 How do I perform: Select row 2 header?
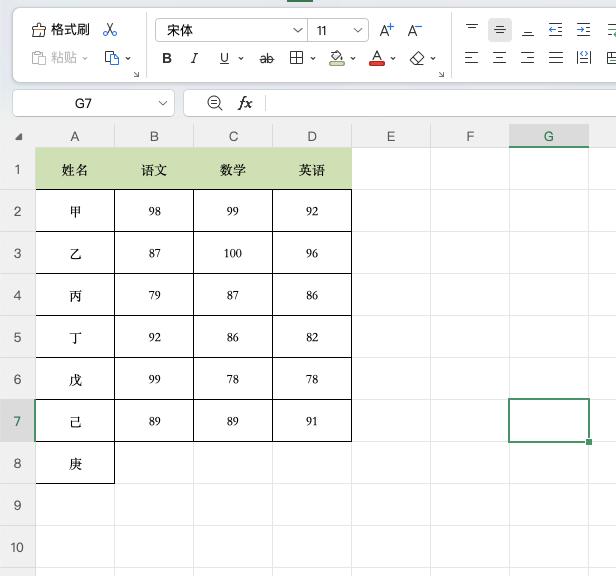pyautogui.click(x=17, y=211)
